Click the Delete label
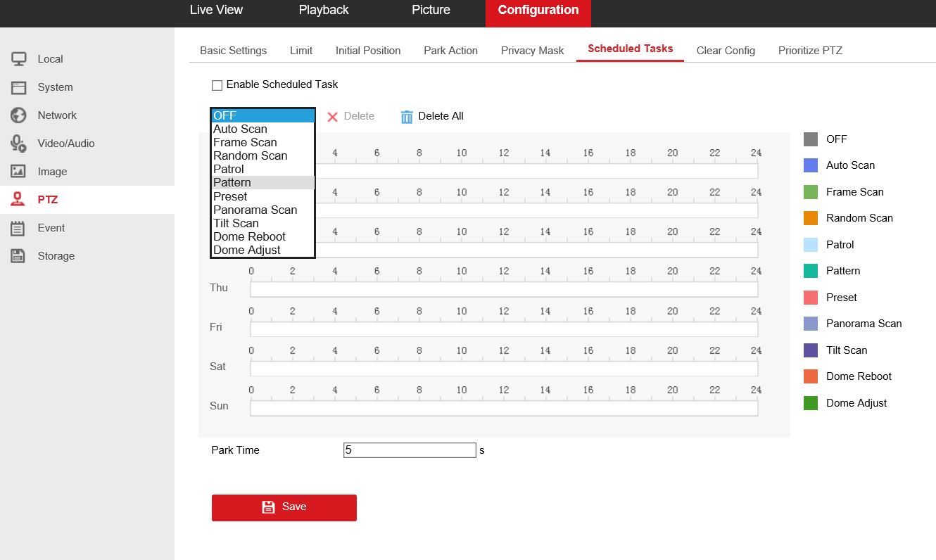 [x=359, y=116]
